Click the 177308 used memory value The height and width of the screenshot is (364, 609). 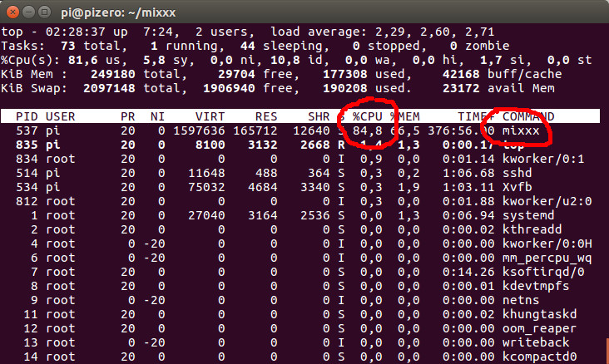pos(345,74)
